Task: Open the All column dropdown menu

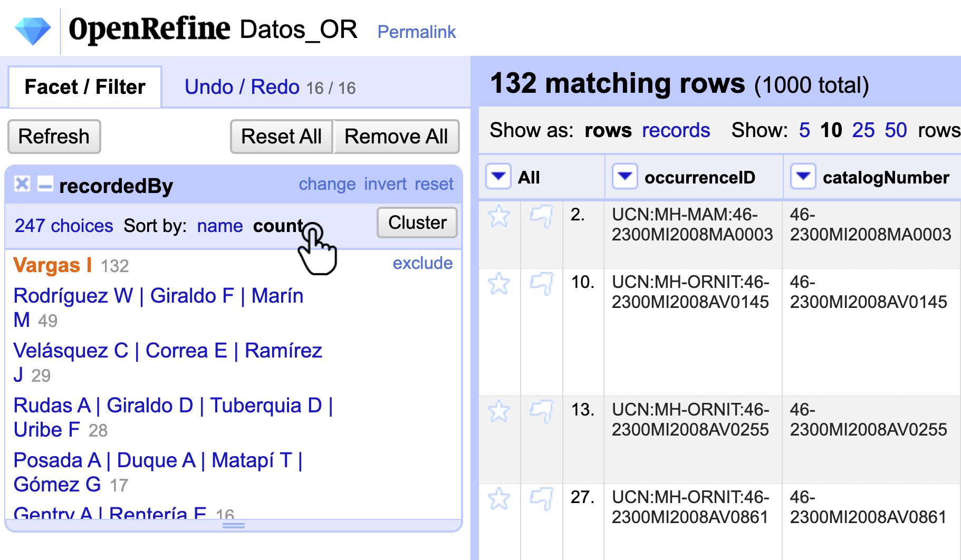Action: pos(498,176)
